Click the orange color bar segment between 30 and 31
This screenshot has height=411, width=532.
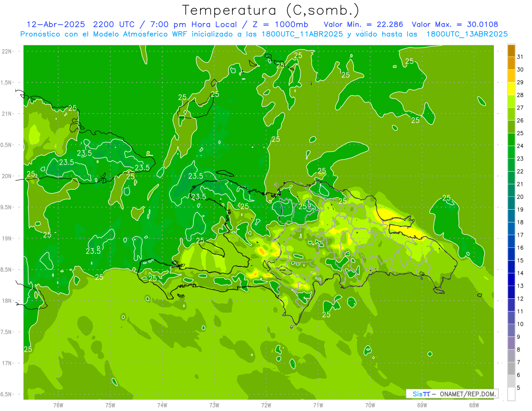pyautogui.click(x=511, y=63)
